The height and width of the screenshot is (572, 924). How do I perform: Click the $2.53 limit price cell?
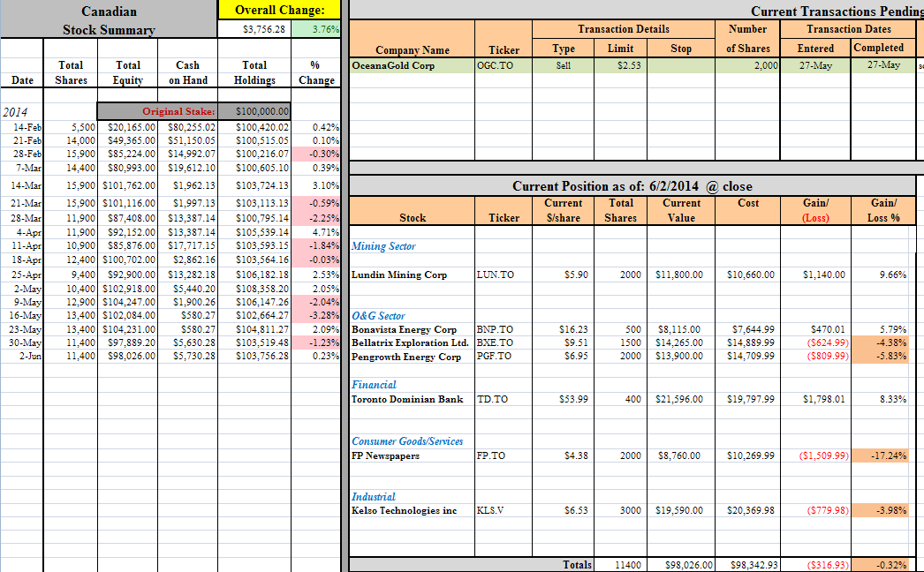(620, 65)
